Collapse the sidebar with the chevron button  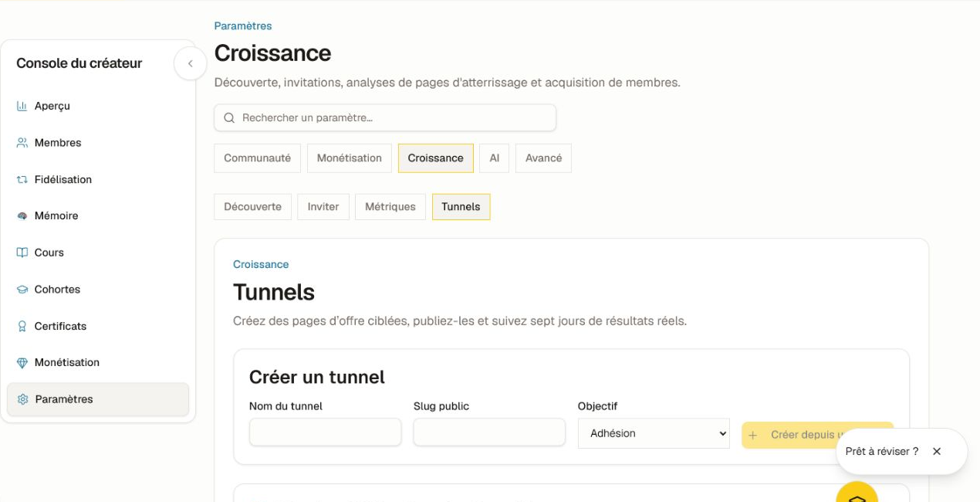pyautogui.click(x=190, y=63)
